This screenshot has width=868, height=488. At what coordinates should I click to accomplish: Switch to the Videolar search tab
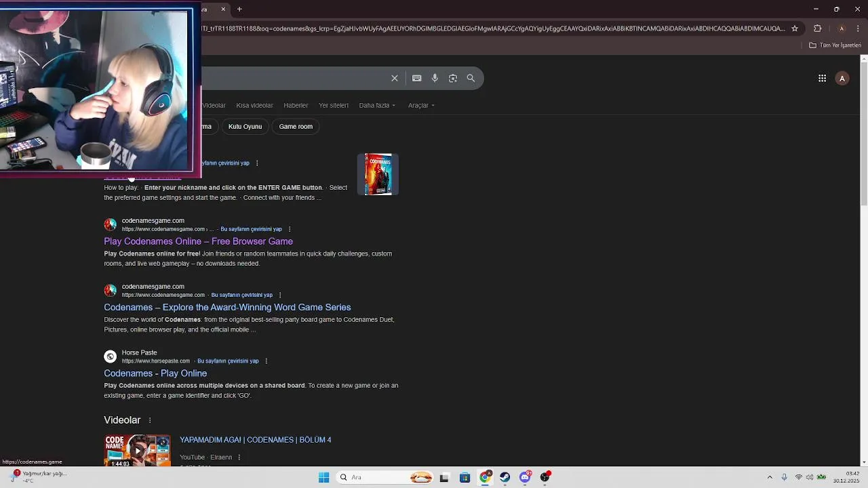[x=214, y=105]
